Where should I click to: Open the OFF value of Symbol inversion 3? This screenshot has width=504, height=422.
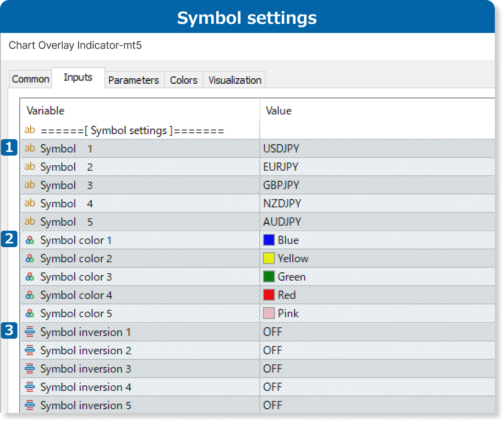click(x=378, y=368)
